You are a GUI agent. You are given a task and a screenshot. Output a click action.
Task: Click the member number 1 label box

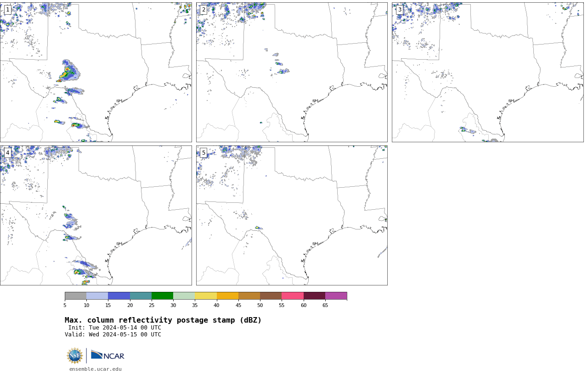[7, 10]
